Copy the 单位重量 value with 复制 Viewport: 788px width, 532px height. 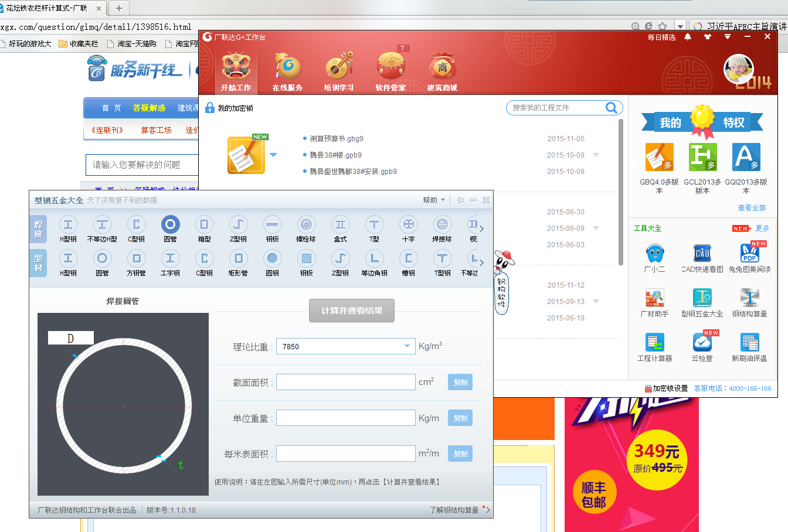(460, 418)
